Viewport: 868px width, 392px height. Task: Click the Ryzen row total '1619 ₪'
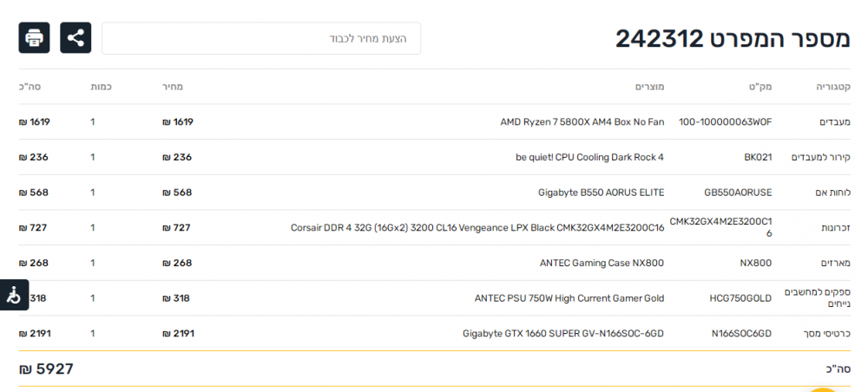(35, 121)
